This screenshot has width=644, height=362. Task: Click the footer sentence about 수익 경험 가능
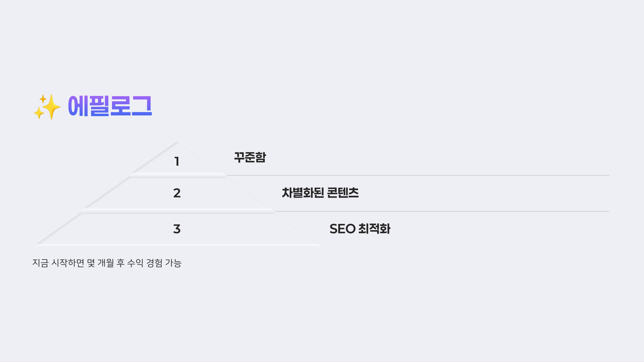[x=107, y=263]
